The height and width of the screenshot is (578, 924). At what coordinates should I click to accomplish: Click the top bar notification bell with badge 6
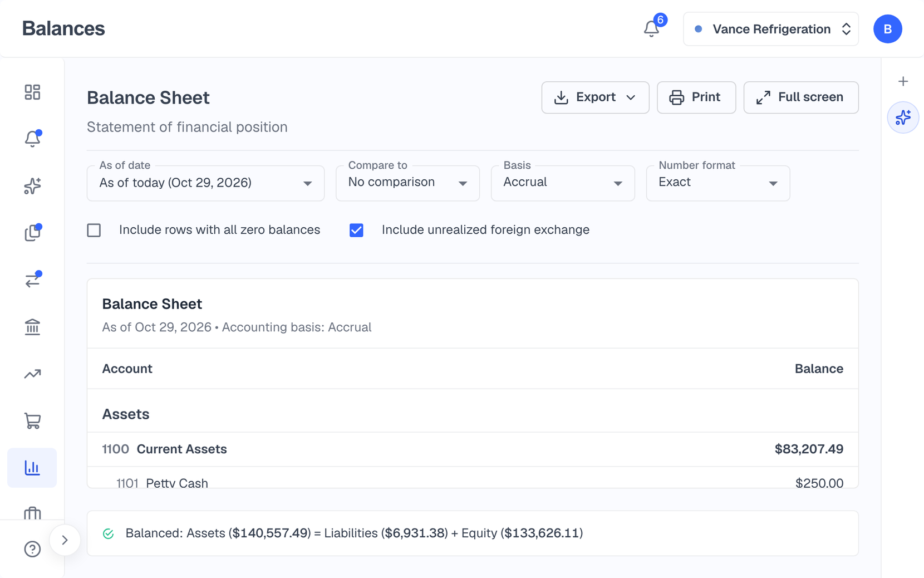click(x=652, y=29)
